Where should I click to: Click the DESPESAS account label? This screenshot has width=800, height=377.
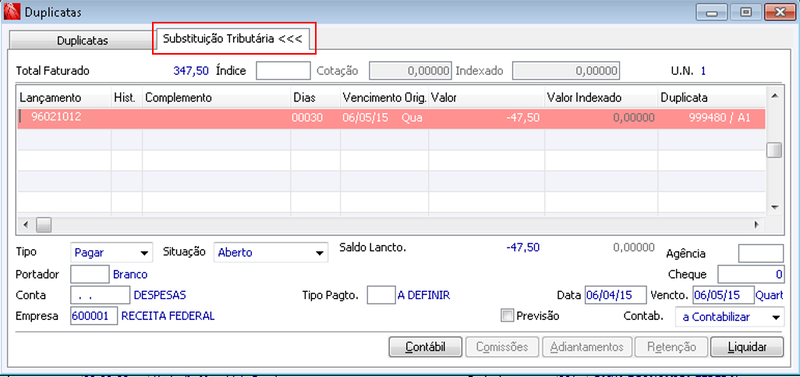(160, 295)
